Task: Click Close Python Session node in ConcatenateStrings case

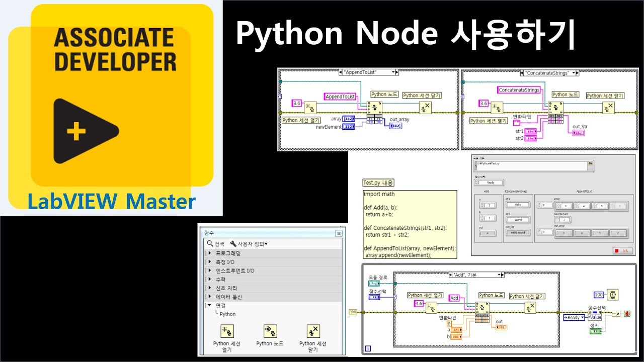Action: 609,108
